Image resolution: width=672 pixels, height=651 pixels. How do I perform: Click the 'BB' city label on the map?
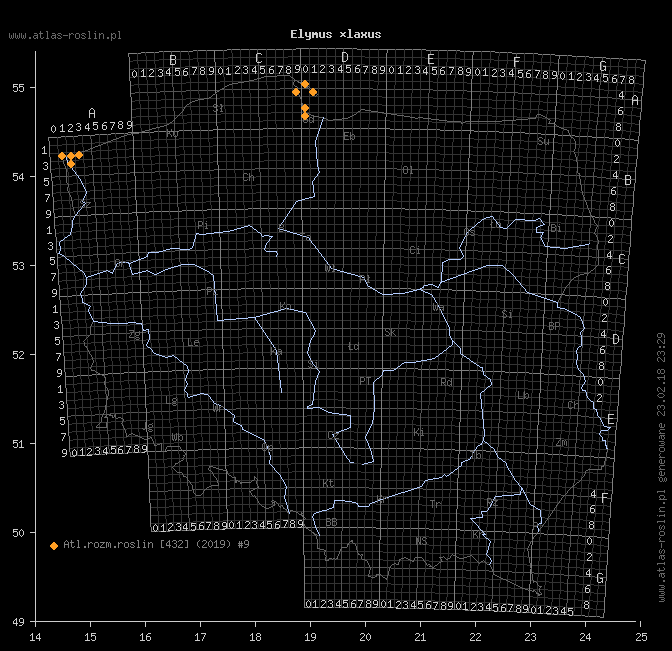tap(331, 522)
